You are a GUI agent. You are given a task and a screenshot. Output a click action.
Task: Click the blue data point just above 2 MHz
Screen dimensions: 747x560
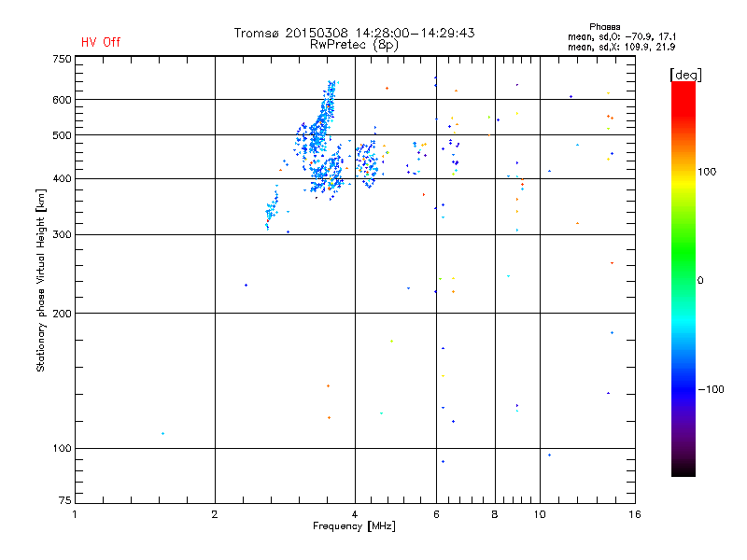click(x=246, y=286)
